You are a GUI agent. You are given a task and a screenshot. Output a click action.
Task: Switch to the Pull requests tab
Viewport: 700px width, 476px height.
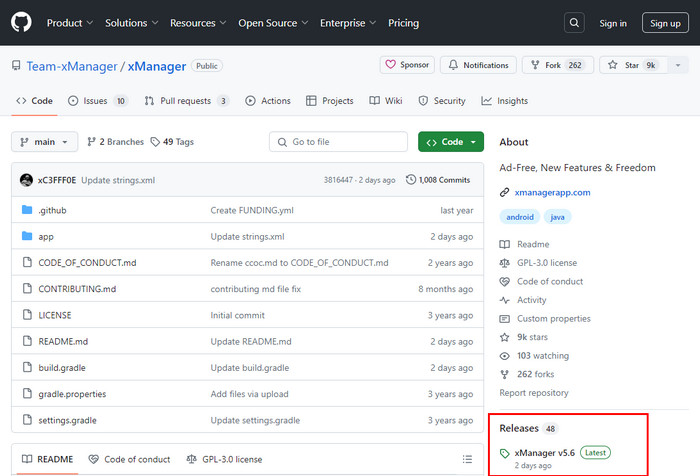187,101
